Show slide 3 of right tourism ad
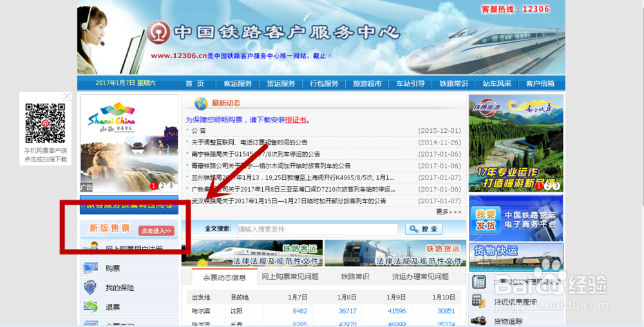The image size is (644, 327). (x=556, y=186)
